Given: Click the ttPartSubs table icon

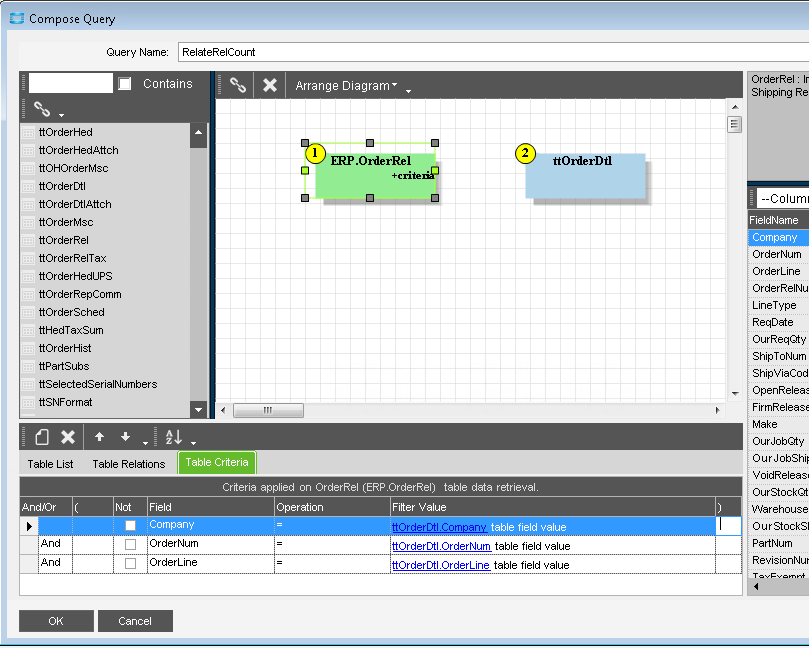Looking at the screenshot, I should [x=28, y=366].
